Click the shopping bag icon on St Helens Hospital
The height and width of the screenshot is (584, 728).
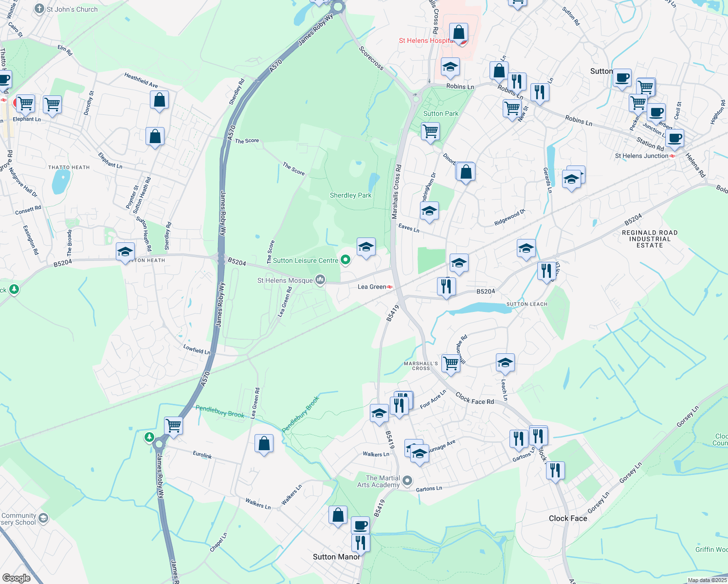coord(458,33)
